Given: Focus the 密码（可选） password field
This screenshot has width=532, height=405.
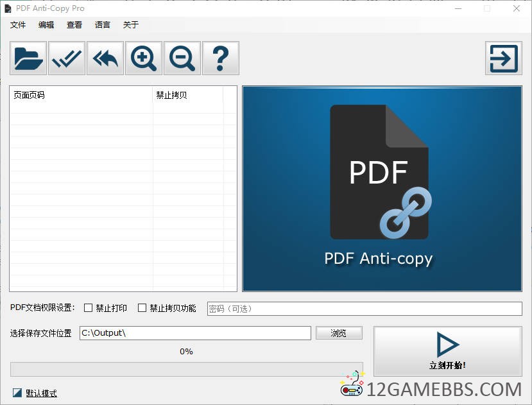Looking at the screenshot, I should [365, 309].
